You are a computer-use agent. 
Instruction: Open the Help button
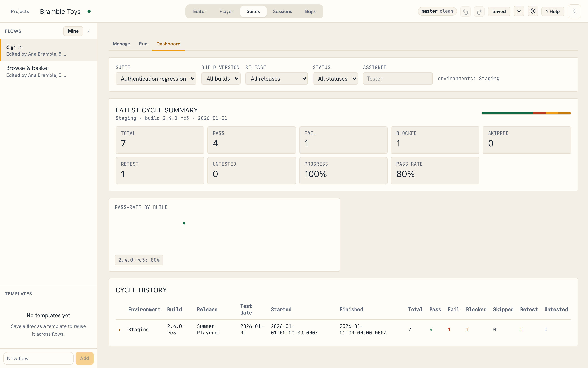[x=552, y=11]
